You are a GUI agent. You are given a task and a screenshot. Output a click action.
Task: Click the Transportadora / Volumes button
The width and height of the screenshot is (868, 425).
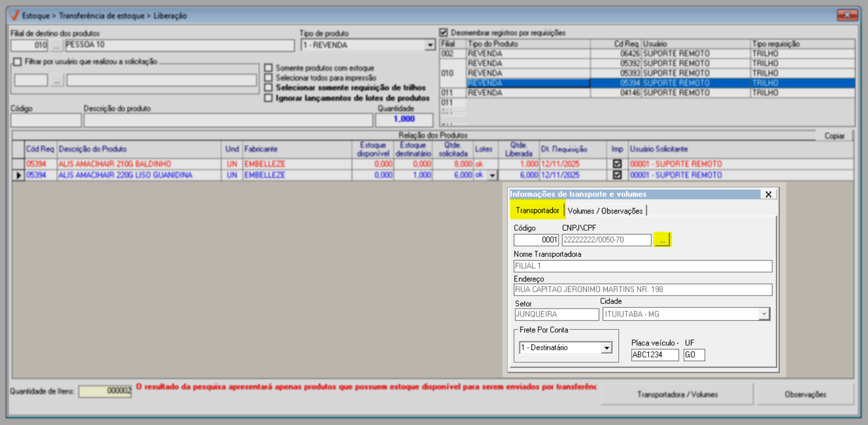[677, 395]
